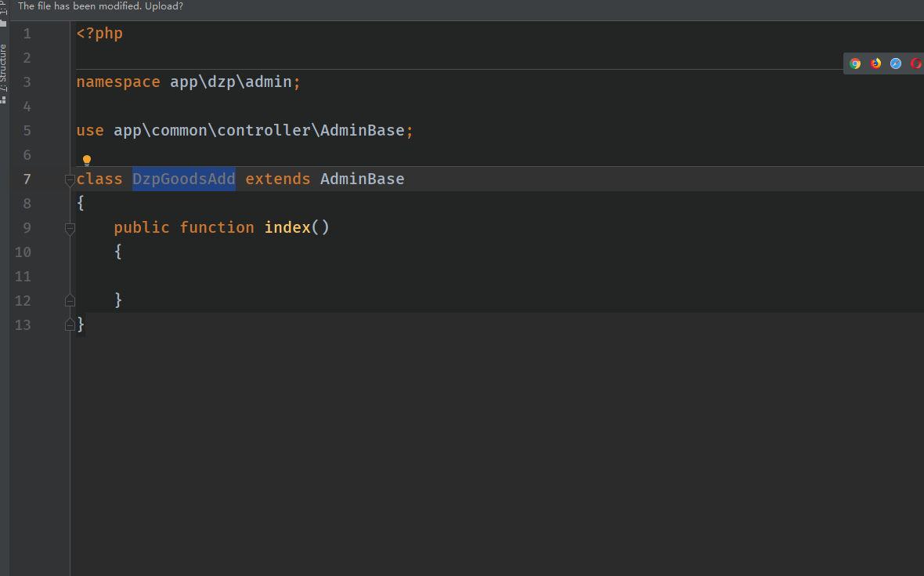This screenshot has height=576, width=924.
Task: Open the Structure tool window tab
Action: pyautogui.click(x=3, y=67)
